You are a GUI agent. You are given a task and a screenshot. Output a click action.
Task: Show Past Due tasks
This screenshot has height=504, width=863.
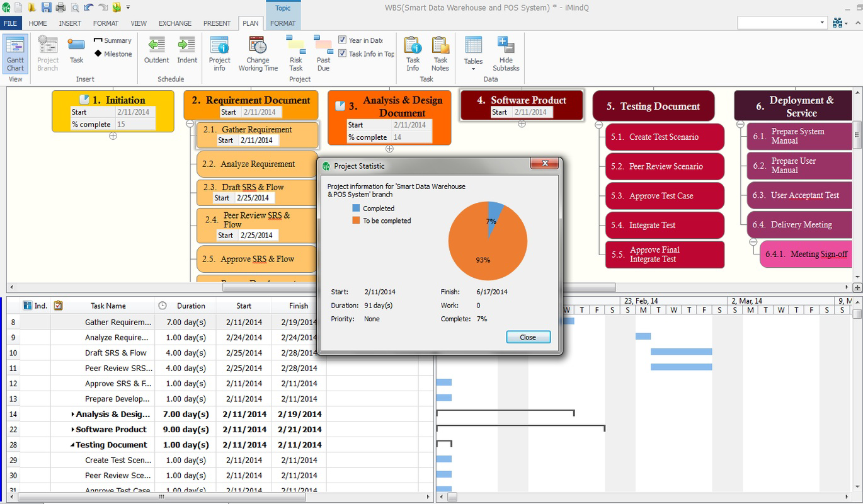pyautogui.click(x=323, y=54)
